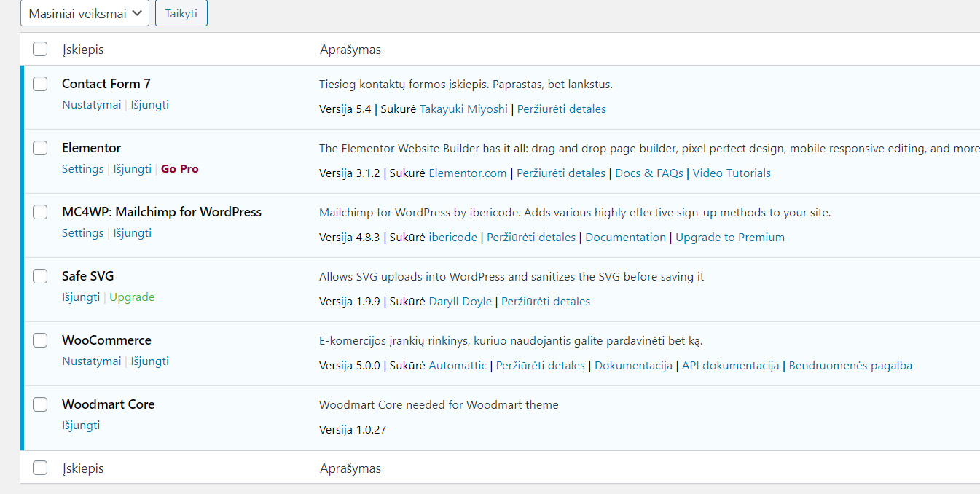The height and width of the screenshot is (494, 980).
Task: Open WooCommerce API dokumentacija link
Action: coord(731,366)
